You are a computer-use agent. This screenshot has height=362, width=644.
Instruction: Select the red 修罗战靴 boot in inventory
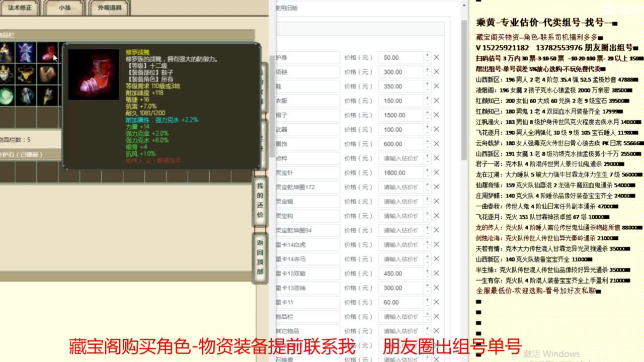coord(48,53)
